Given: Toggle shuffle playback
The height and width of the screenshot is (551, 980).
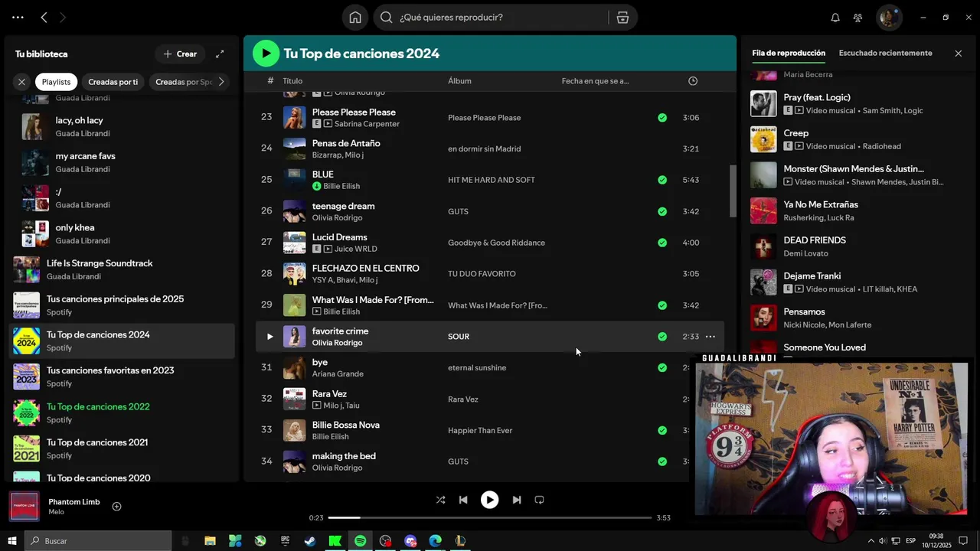Looking at the screenshot, I should tap(440, 500).
